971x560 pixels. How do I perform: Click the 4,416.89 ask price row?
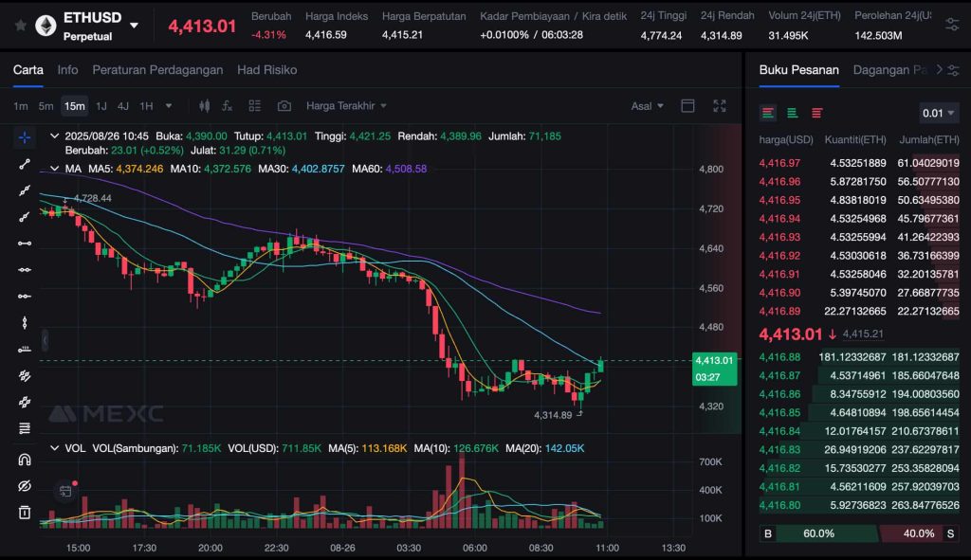pos(779,311)
